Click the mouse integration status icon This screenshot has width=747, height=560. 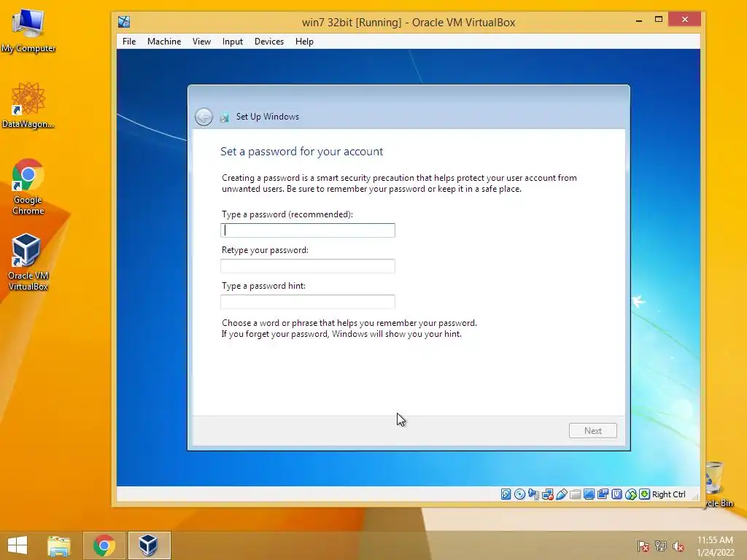[x=631, y=494]
